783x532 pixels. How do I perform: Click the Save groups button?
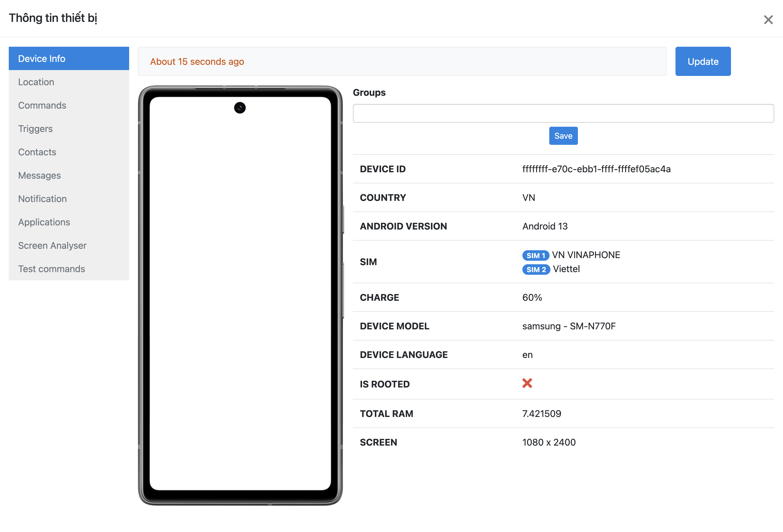tap(563, 136)
